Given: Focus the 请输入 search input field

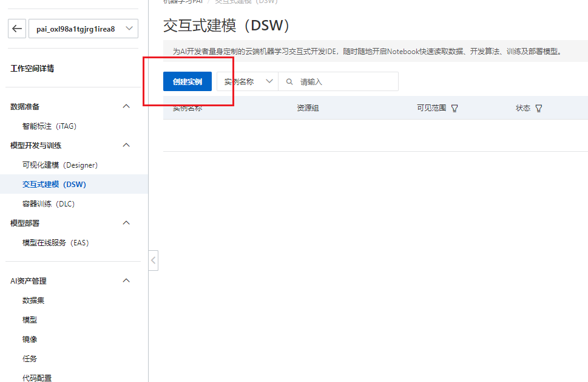Looking at the screenshot, I should [346, 81].
